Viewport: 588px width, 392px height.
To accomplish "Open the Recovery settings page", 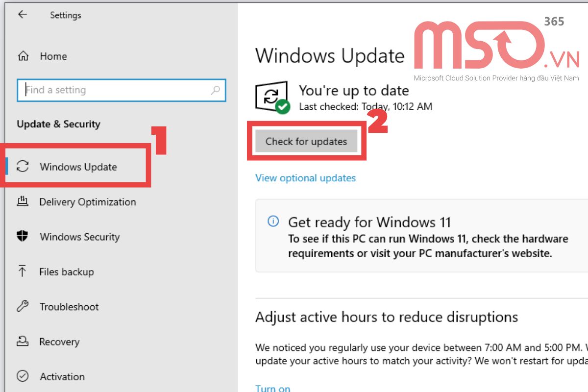I will point(59,342).
